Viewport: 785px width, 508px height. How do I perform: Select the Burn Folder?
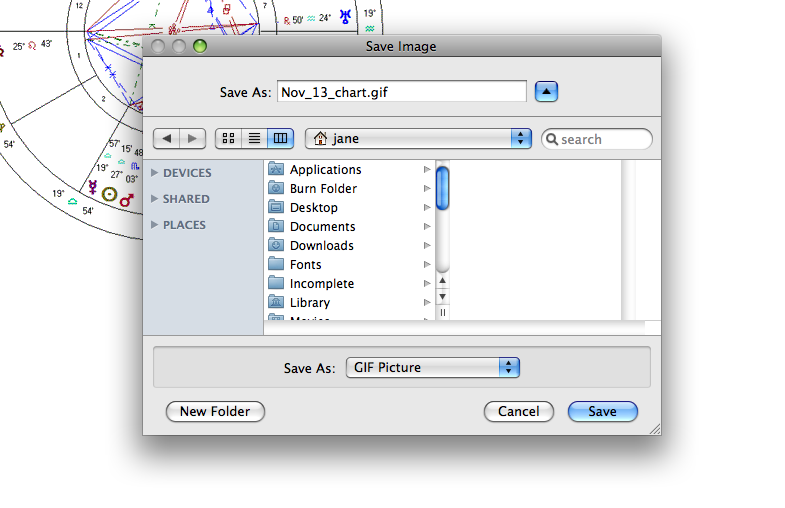tap(349, 189)
